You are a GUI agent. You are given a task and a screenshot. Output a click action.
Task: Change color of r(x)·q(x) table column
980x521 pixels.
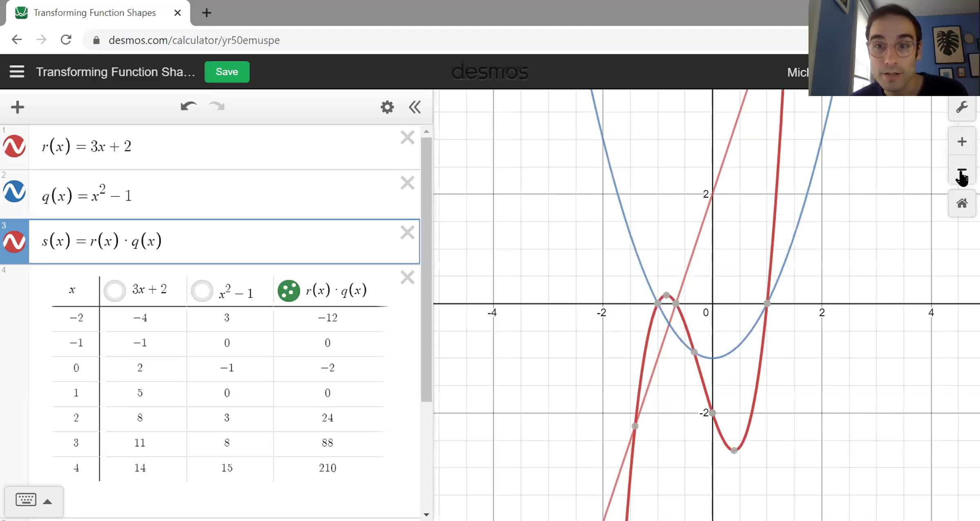pos(289,291)
